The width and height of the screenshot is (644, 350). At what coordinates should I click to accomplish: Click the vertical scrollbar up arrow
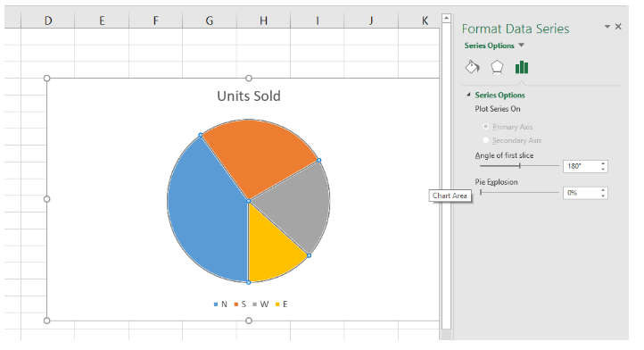(x=447, y=18)
